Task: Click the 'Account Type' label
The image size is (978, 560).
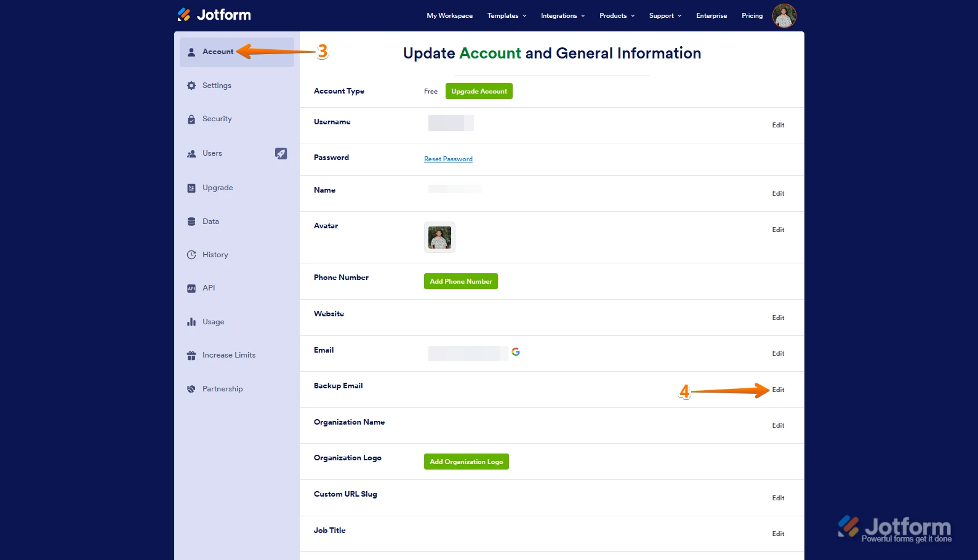Action: 339,91
